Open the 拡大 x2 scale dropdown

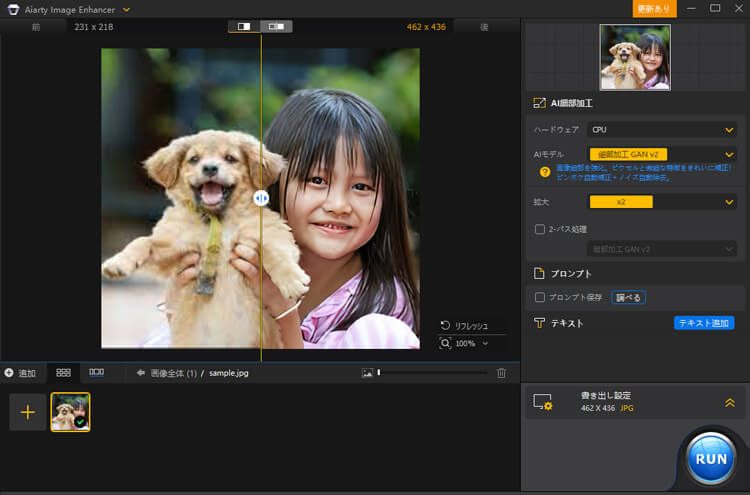(662, 202)
